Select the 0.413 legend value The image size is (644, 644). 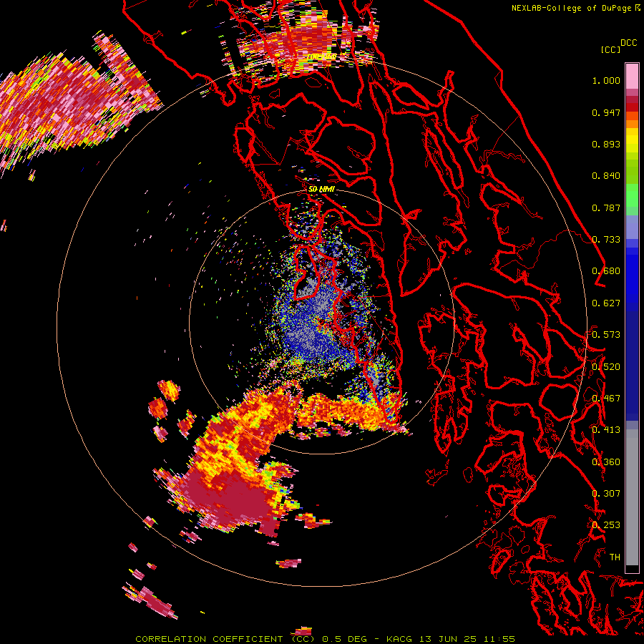point(606,430)
